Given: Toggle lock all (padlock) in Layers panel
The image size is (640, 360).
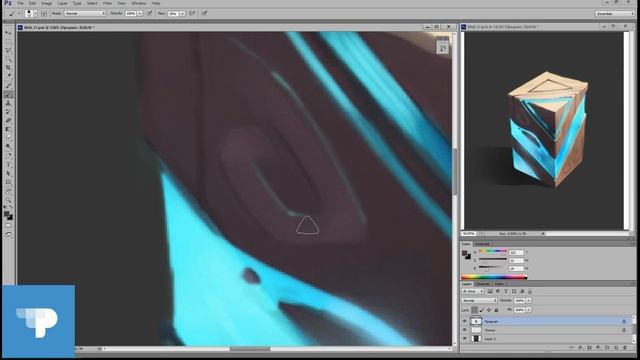Looking at the screenshot, I should pos(496,310).
